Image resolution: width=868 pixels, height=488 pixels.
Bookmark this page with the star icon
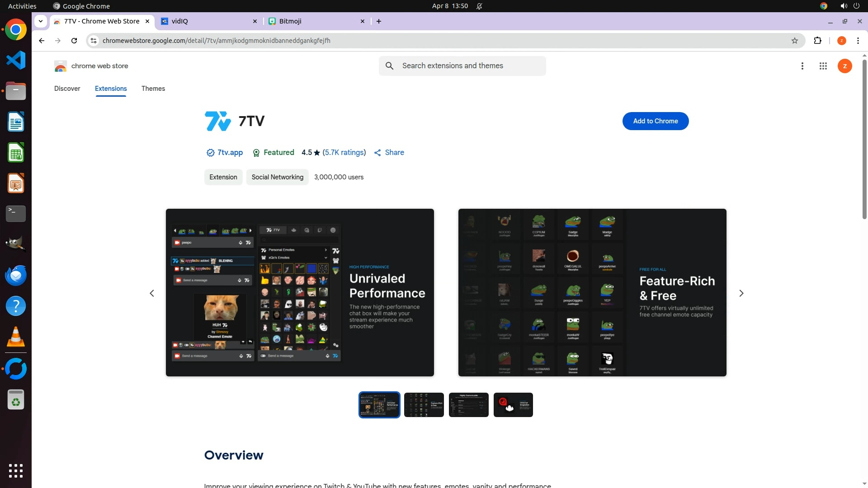pyautogui.click(x=795, y=41)
